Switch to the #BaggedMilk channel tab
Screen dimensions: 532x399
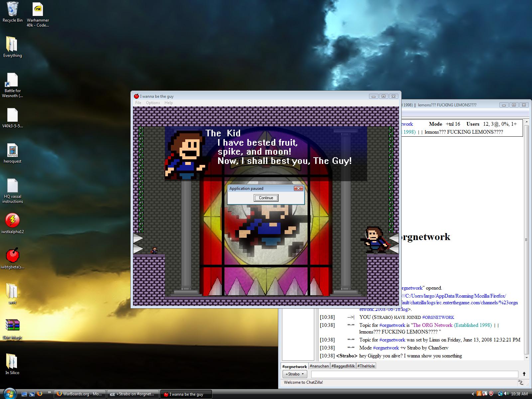(343, 366)
